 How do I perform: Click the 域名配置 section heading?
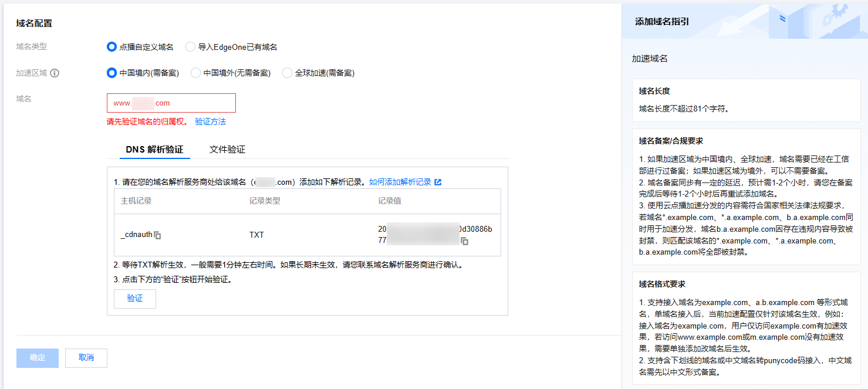click(x=34, y=23)
